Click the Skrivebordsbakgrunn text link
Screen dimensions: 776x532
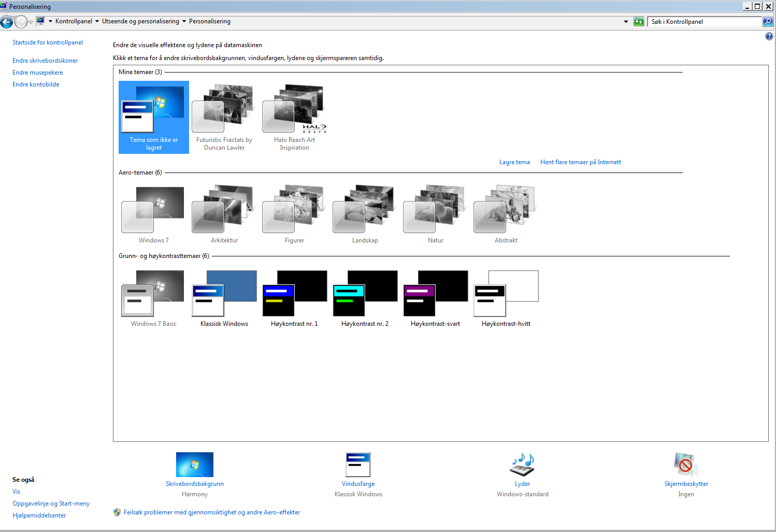(195, 484)
